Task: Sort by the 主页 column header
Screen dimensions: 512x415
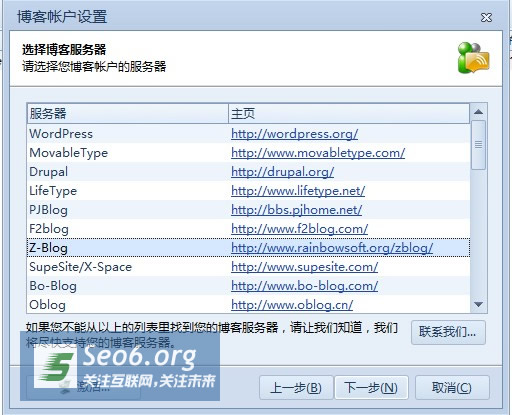Action: pos(349,114)
